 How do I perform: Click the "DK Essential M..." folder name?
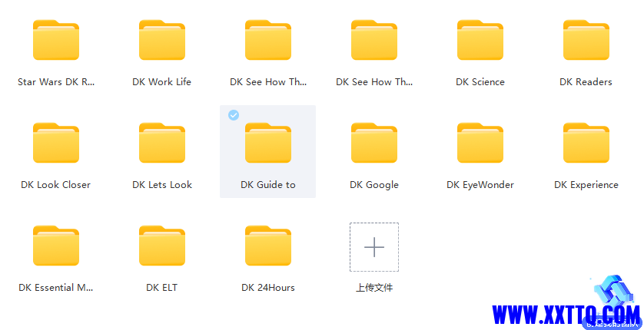coord(56,288)
